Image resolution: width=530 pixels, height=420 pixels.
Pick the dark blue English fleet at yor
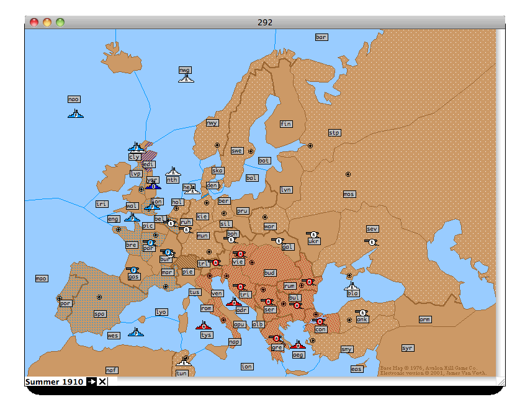[153, 185]
